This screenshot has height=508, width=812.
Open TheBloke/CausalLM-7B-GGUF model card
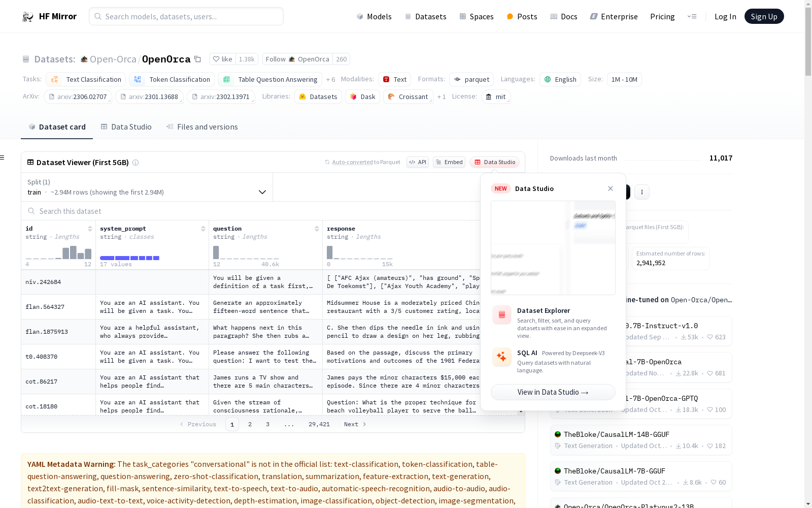pyautogui.click(x=641, y=477)
